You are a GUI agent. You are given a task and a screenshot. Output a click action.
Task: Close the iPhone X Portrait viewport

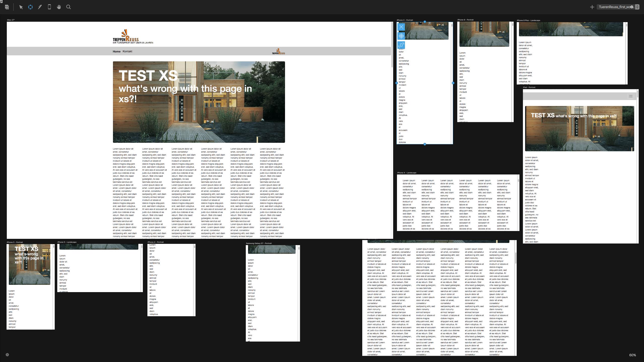401,27
